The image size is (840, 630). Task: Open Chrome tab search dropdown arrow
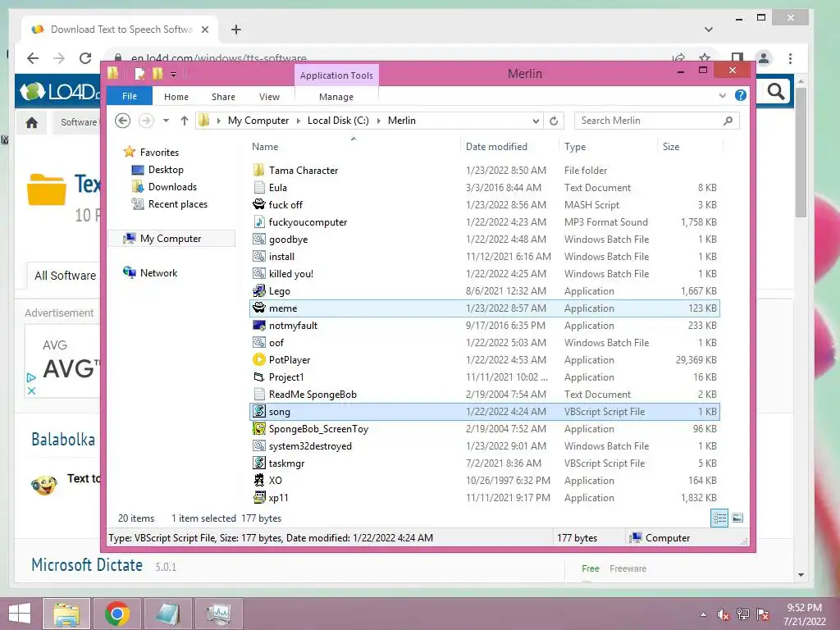click(x=709, y=30)
